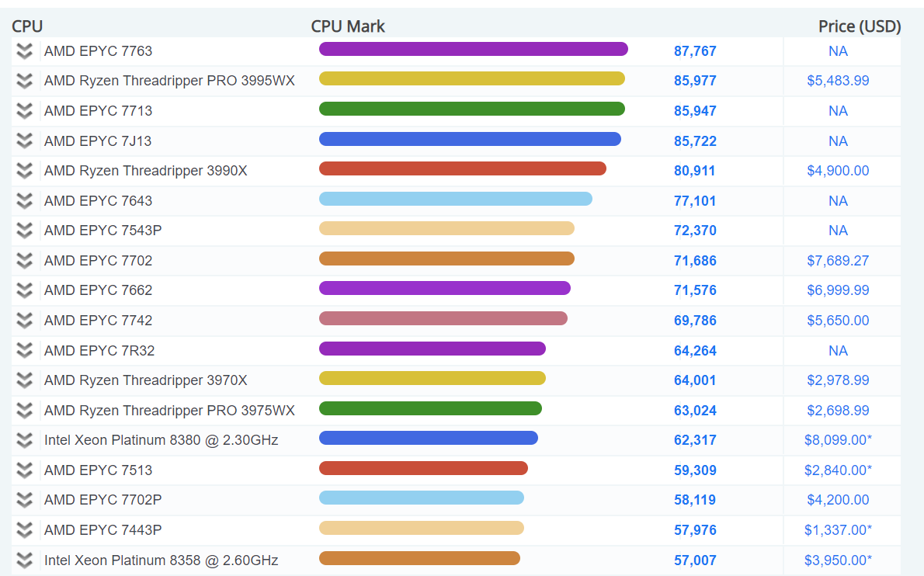Click chevron icon beside Threadripper PRO 3975WX
Image resolution: width=924 pixels, height=576 pixels.
pyautogui.click(x=25, y=411)
